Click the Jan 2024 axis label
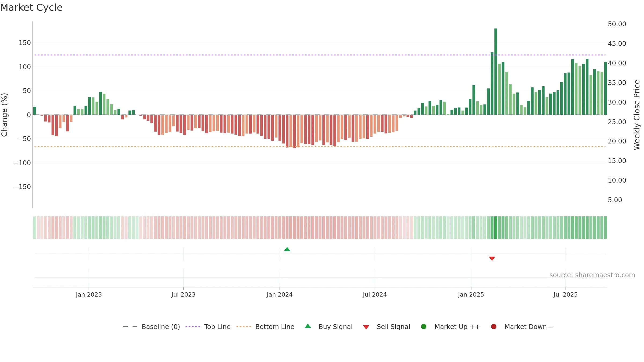This screenshot has width=644, height=362. click(280, 294)
